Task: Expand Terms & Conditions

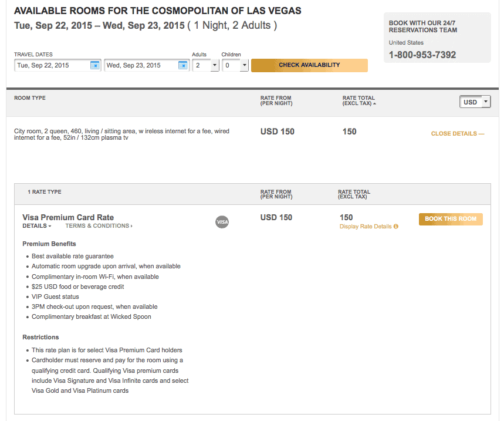Action: (99, 226)
